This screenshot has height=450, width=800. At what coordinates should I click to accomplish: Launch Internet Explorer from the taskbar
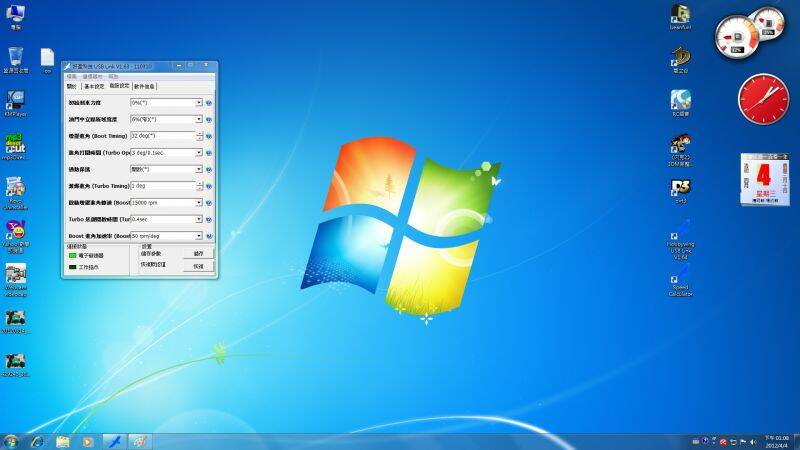[x=37, y=441]
